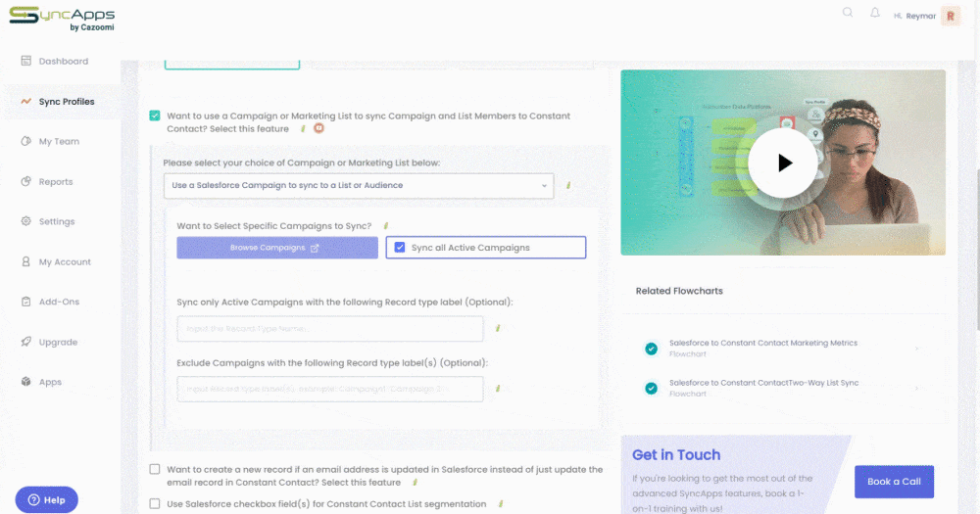Open the Campaign or Marketing List choice dropdown
980x514 pixels.
pos(359,185)
